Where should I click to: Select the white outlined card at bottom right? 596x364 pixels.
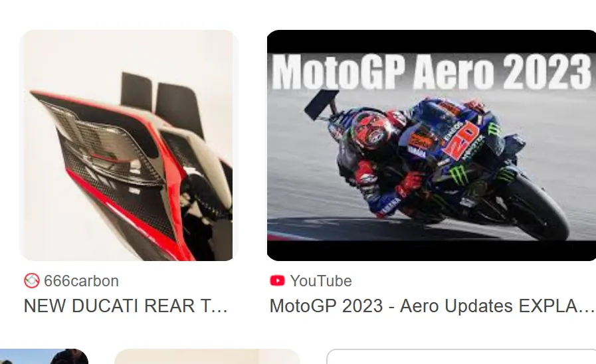coord(461,357)
